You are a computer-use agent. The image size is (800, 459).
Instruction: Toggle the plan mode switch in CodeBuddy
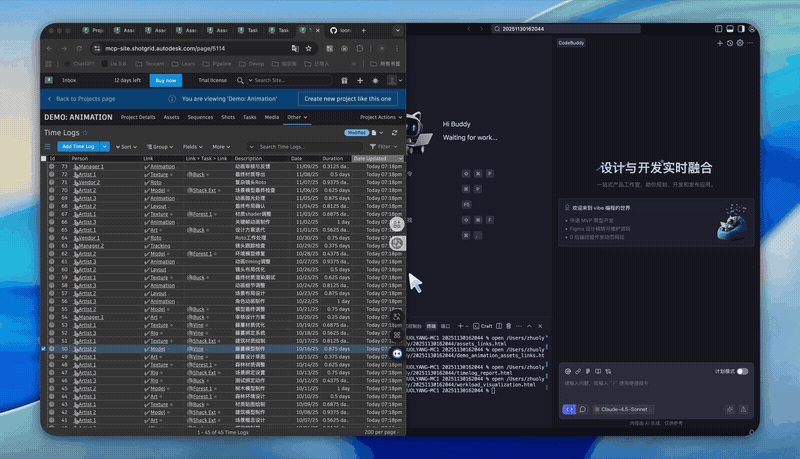pos(742,371)
